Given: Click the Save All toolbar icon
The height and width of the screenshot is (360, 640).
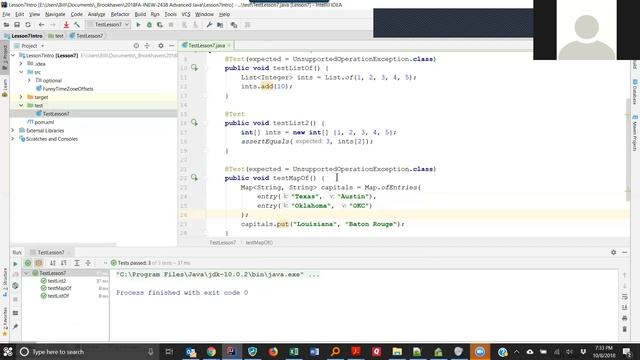Looking at the screenshot, I should tap(17, 25).
